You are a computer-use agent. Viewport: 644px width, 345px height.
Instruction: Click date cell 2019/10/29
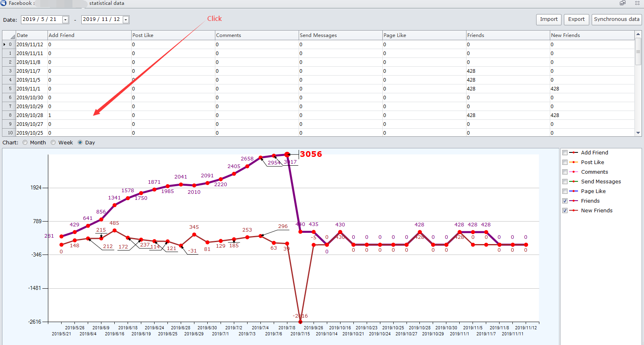[x=31, y=107]
